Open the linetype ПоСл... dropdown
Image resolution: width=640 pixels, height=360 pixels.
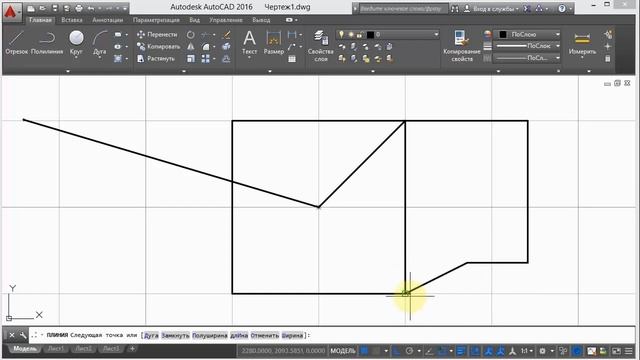(x=558, y=58)
